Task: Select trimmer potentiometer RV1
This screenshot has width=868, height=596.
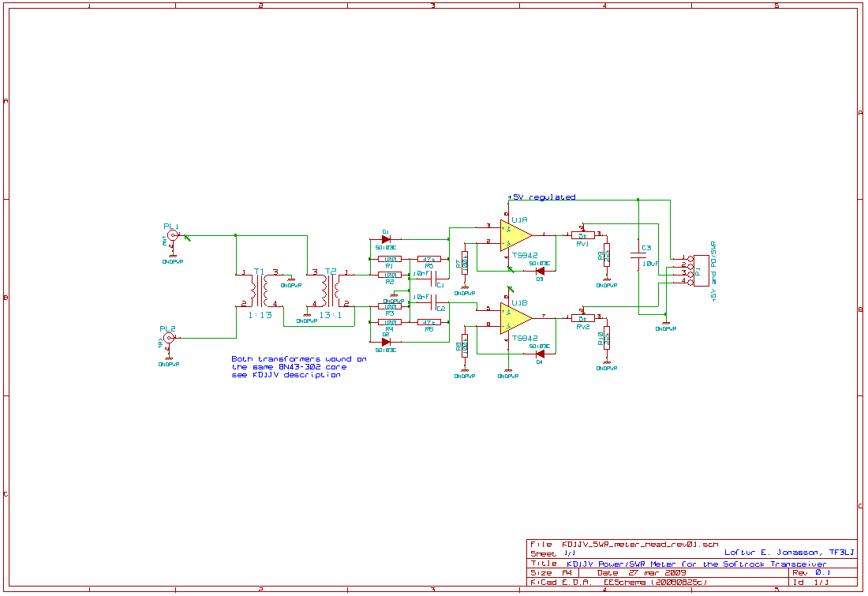Action: click(x=583, y=234)
